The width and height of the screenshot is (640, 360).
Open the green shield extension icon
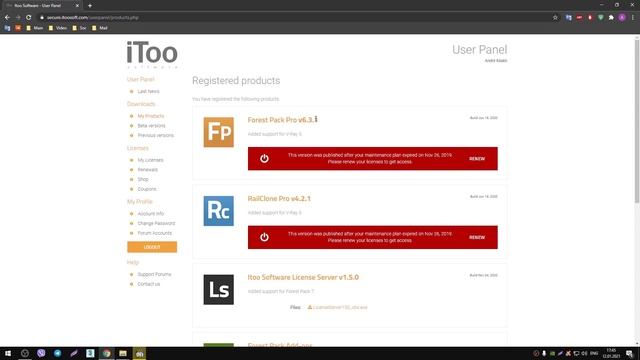(601, 18)
